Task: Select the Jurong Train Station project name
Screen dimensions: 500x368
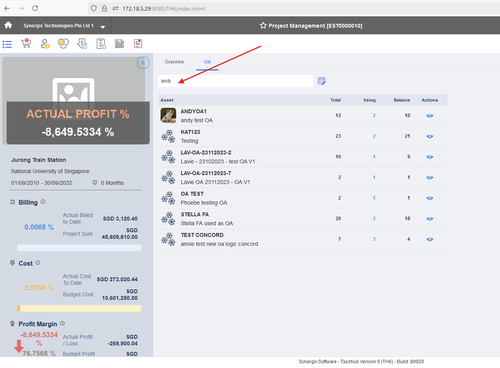Action: point(39,160)
